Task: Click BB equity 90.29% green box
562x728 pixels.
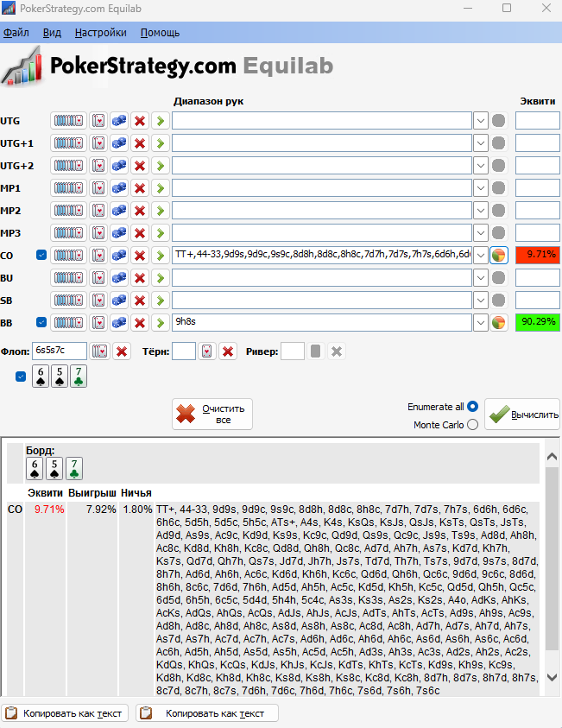Action: (x=538, y=322)
